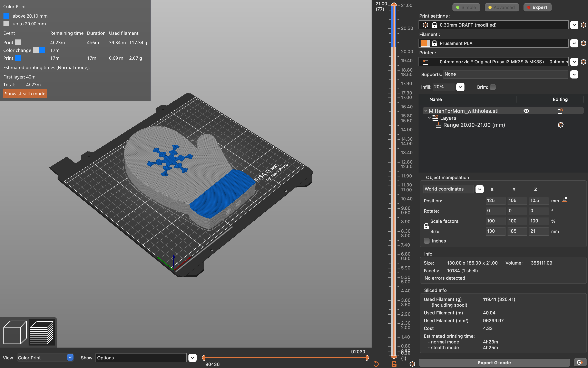Open layer range 20.00-21.00 settings gear
Viewport: 588px width, 368px height.
click(560, 125)
